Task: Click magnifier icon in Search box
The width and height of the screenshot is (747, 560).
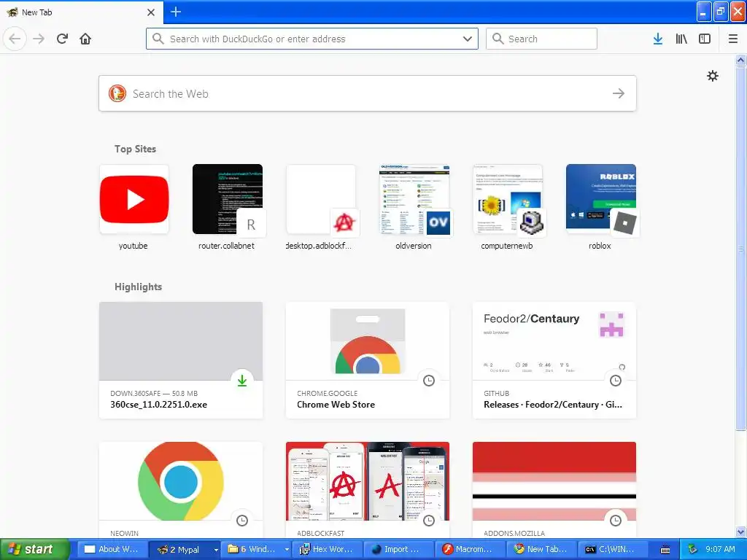Action: [x=498, y=39]
